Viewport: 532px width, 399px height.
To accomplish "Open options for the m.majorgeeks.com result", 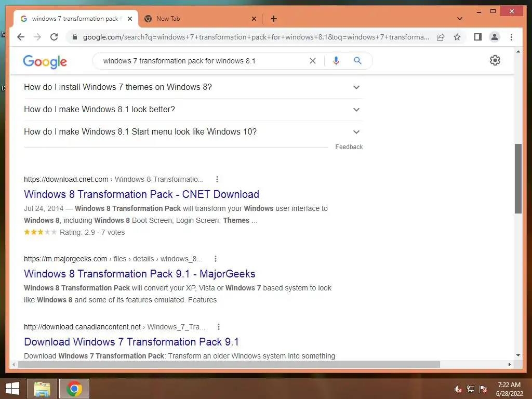I will [216, 259].
